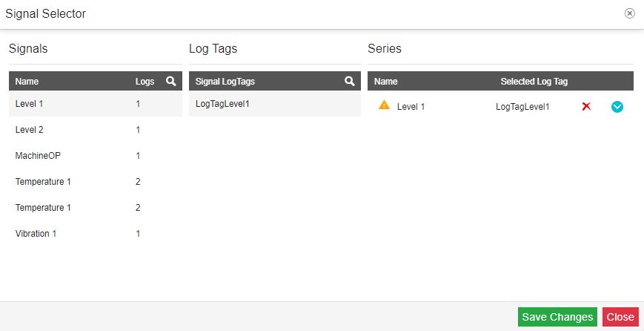Close dialog using top-right X icon

click(x=629, y=13)
